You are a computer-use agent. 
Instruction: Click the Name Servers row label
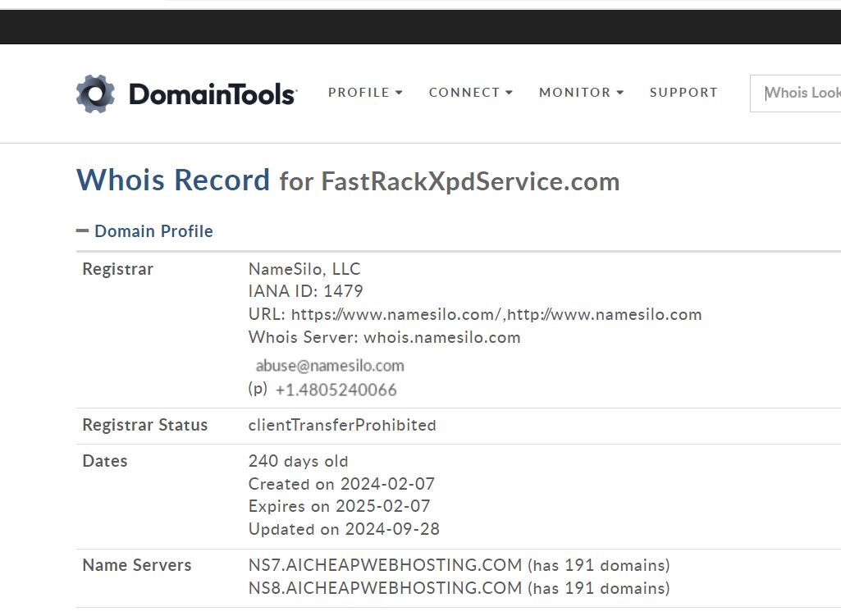coord(137,565)
